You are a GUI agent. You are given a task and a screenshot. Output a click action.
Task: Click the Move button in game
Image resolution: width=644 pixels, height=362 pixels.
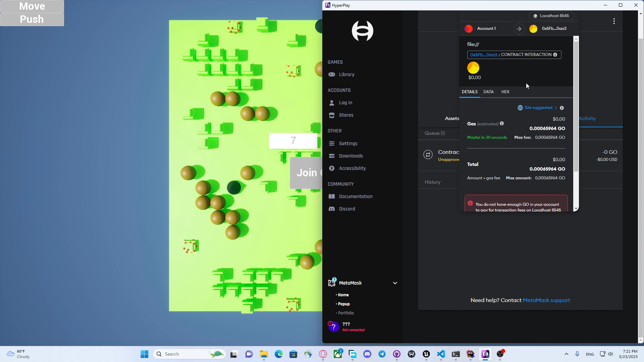(32, 6)
